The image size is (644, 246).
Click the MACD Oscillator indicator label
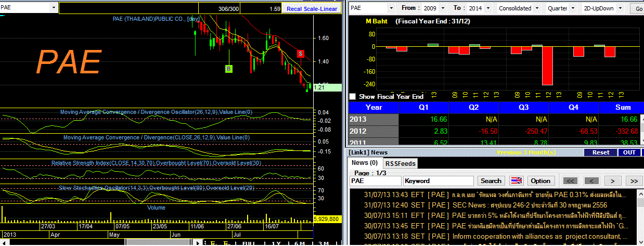tap(156, 112)
